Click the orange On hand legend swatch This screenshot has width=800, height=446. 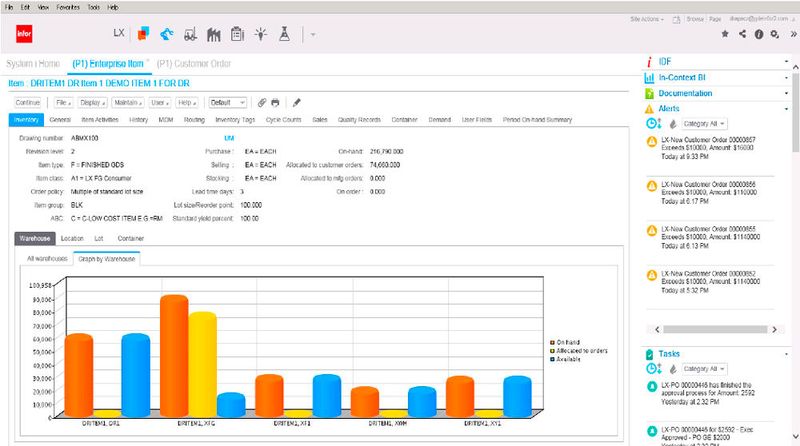[x=552, y=340]
